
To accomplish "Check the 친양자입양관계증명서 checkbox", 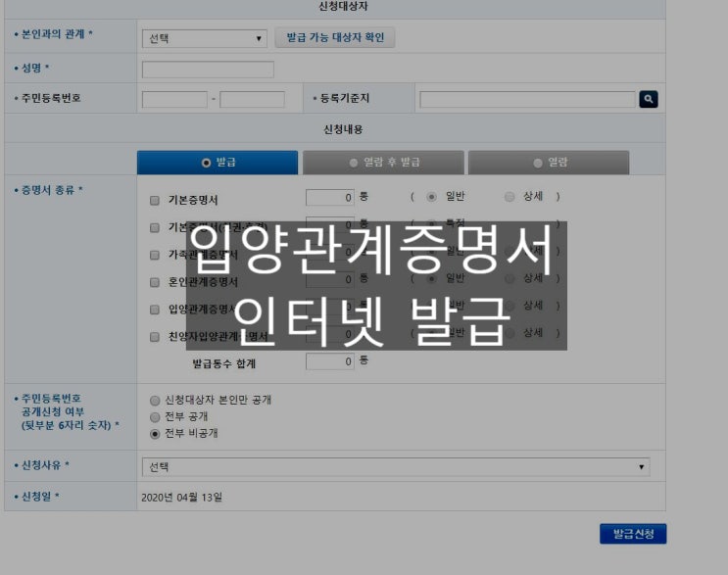I will [x=155, y=337].
